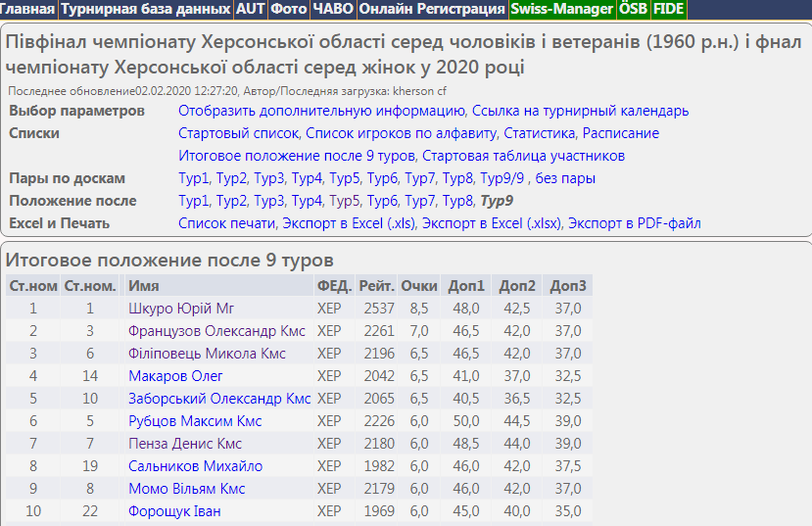The width and height of the screenshot is (812, 526).
Task: Go to the Фото menu tab
Action: tap(288, 10)
